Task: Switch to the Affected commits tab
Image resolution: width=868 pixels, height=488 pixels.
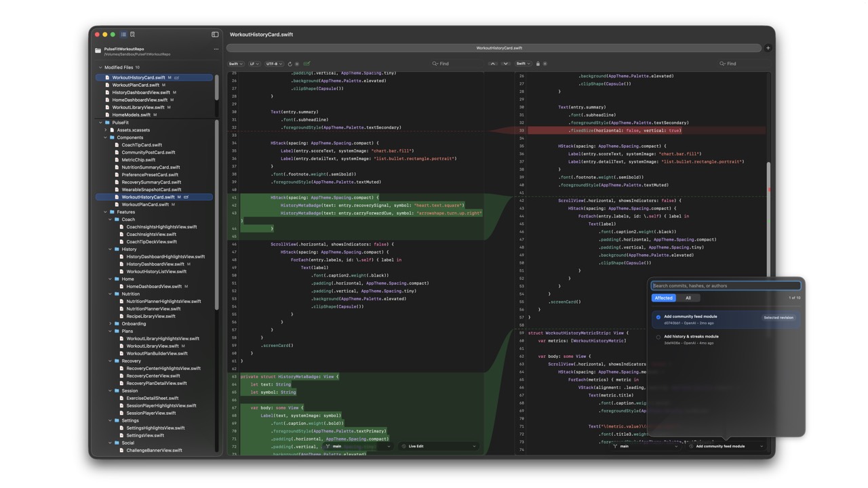Action: click(664, 298)
